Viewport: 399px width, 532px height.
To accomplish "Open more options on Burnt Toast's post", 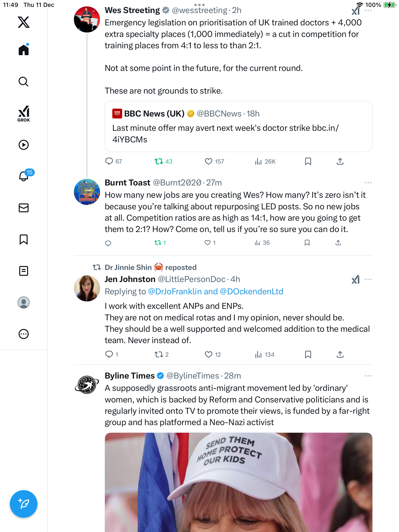I will [x=368, y=183].
